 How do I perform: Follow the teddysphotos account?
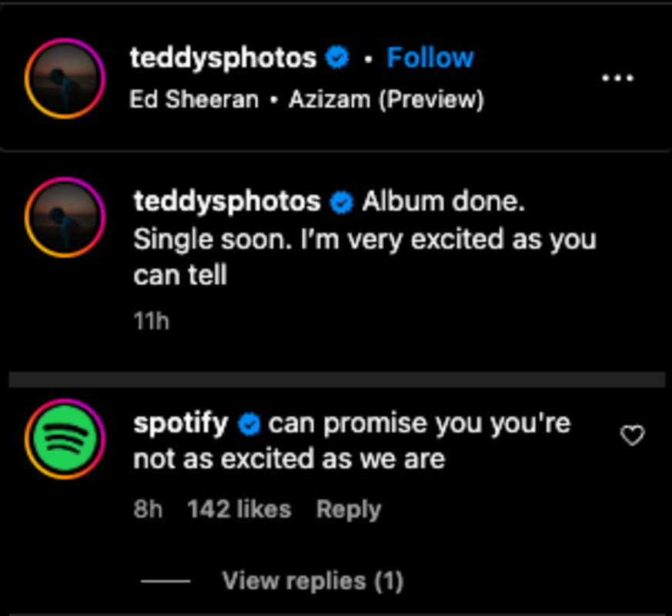430,58
